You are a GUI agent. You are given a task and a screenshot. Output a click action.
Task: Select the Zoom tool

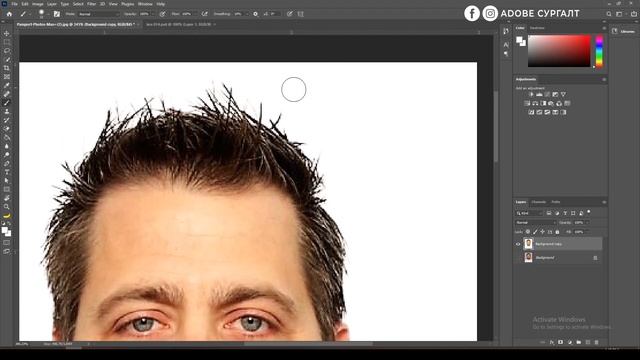coord(7,207)
